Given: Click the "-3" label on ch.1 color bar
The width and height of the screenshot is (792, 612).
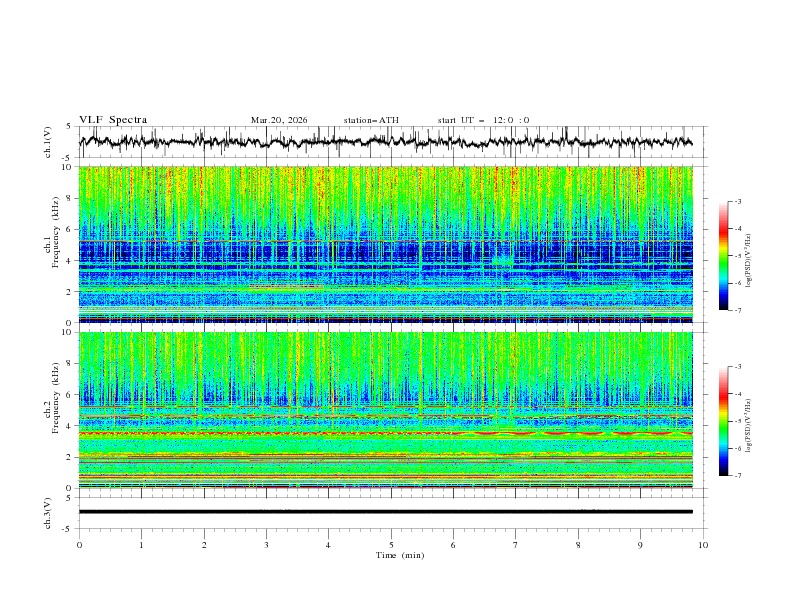Looking at the screenshot, I should point(737,201).
